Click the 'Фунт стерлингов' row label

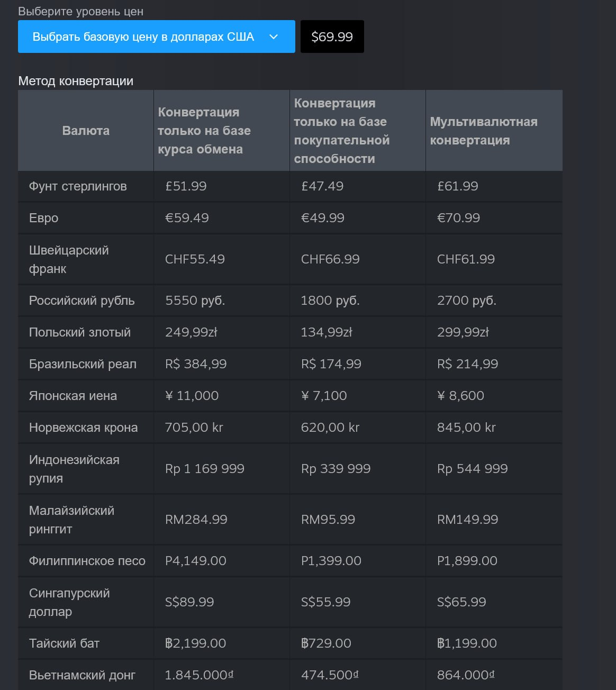[78, 186]
